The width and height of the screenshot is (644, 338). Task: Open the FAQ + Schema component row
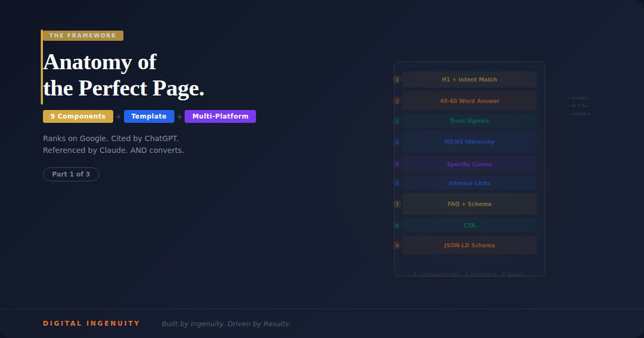(470, 204)
